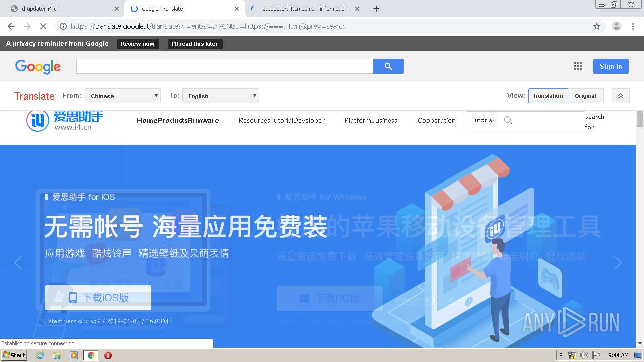Click the download iOS version button

click(98, 298)
